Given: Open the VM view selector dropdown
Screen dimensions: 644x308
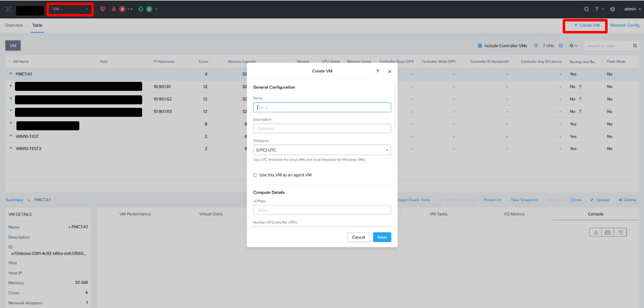Looking at the screenshot, I should click(70, 9).
